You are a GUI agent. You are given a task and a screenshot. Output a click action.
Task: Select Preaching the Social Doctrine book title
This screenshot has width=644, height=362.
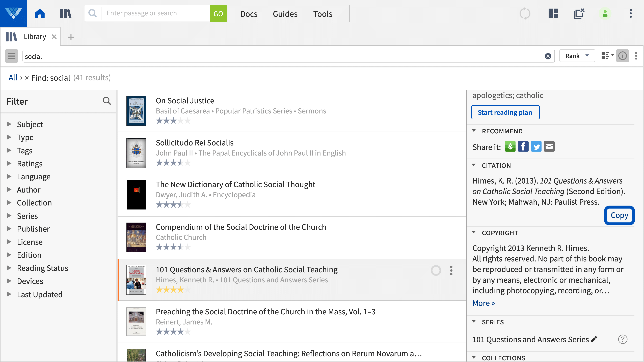265,312
